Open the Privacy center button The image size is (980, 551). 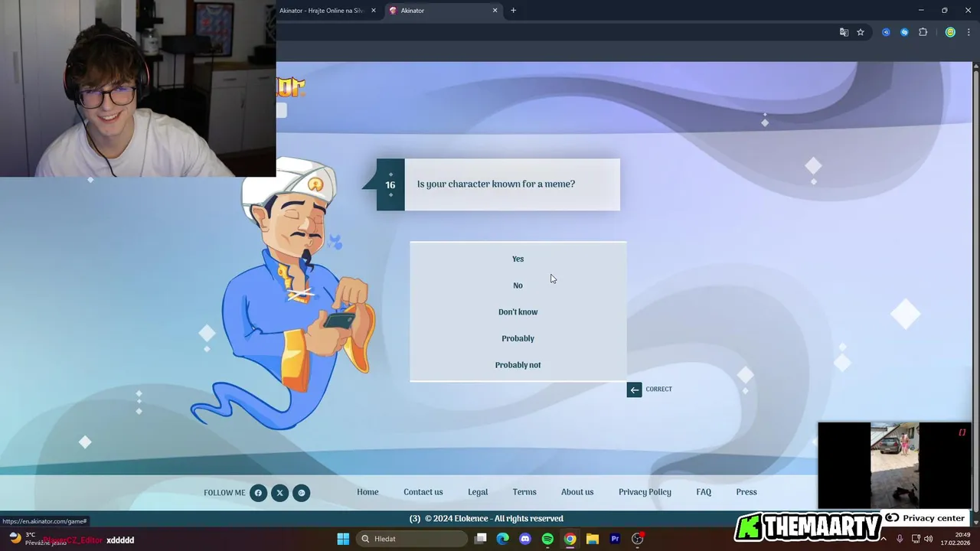tap(926, 518)
